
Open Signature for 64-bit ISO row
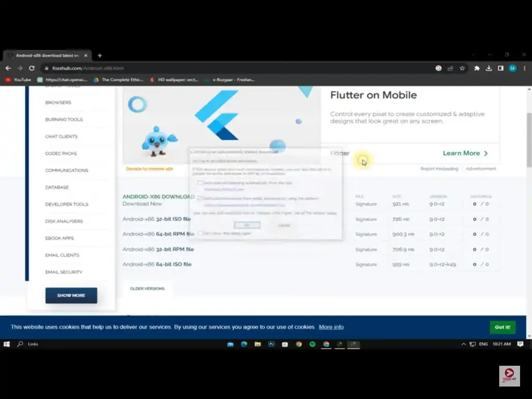(x=366, y=264)
